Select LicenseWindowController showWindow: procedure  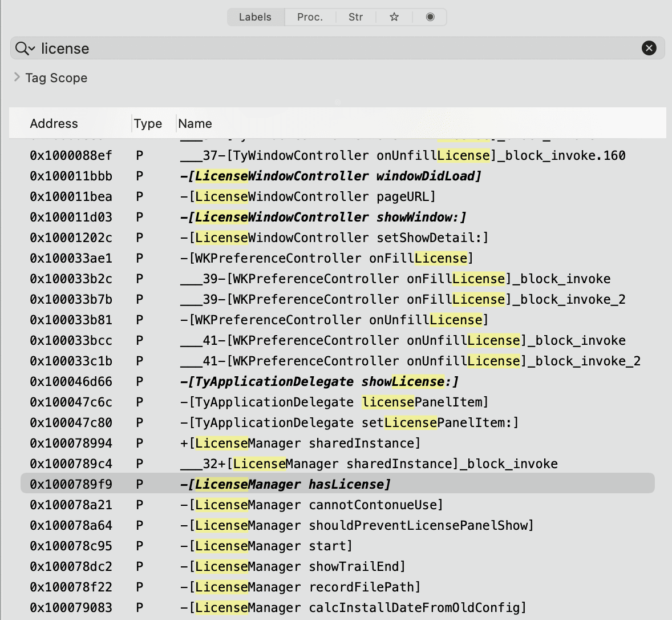pos(338,217)
